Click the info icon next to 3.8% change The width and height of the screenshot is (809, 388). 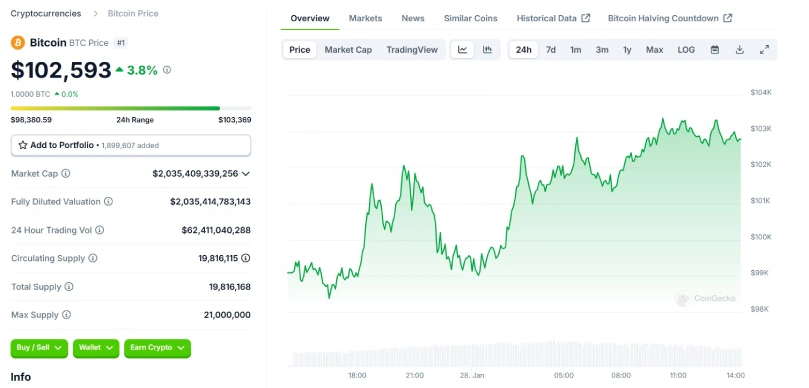[x=167, y=70]
